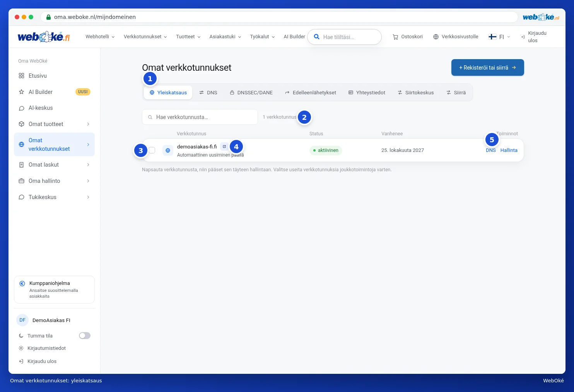Open DNS link in Toiminnot column

point(491,150)
